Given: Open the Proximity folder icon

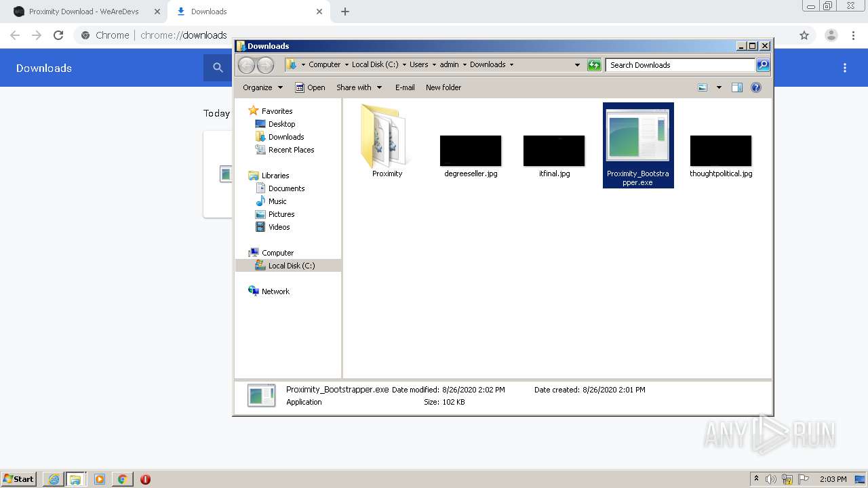Looking at the screenshot, I should click(387, 137).
